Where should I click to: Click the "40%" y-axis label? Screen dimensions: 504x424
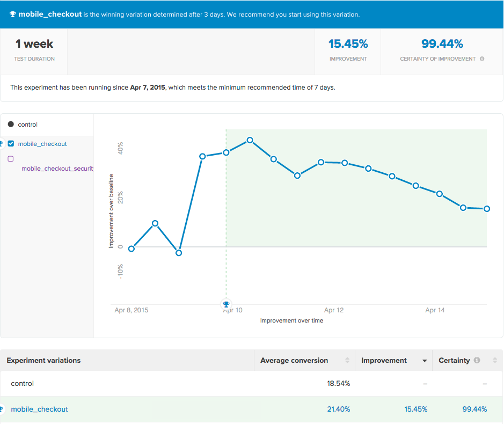(x=121, y=149)
